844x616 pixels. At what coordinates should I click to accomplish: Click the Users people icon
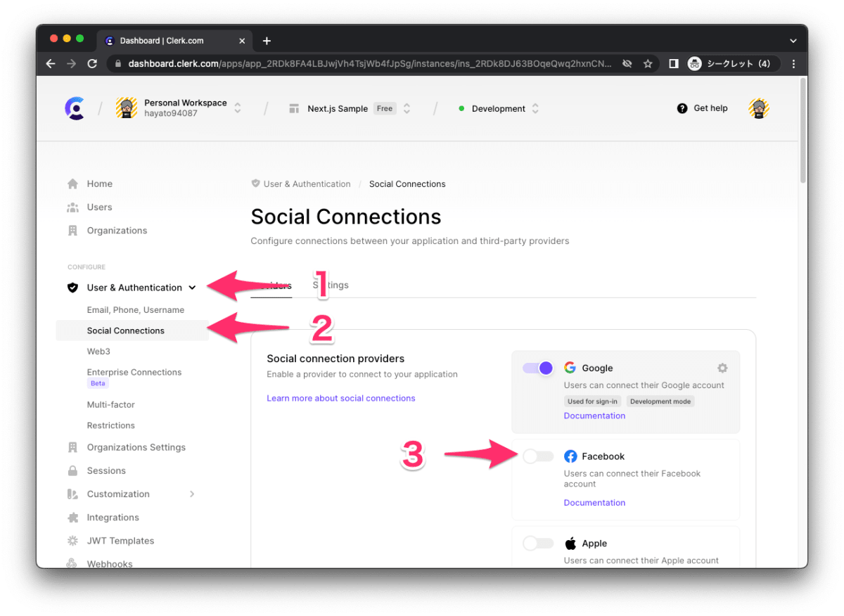pyautogui.click(x=72, y=207)
